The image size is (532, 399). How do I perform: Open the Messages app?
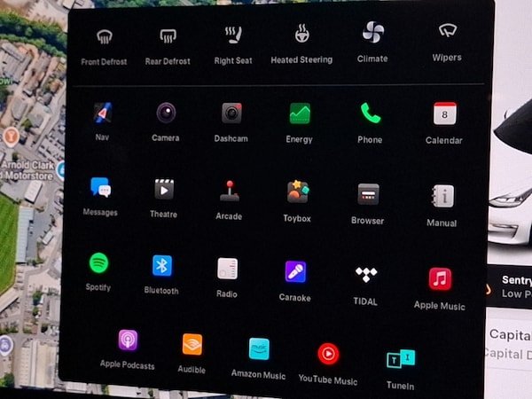100,188
